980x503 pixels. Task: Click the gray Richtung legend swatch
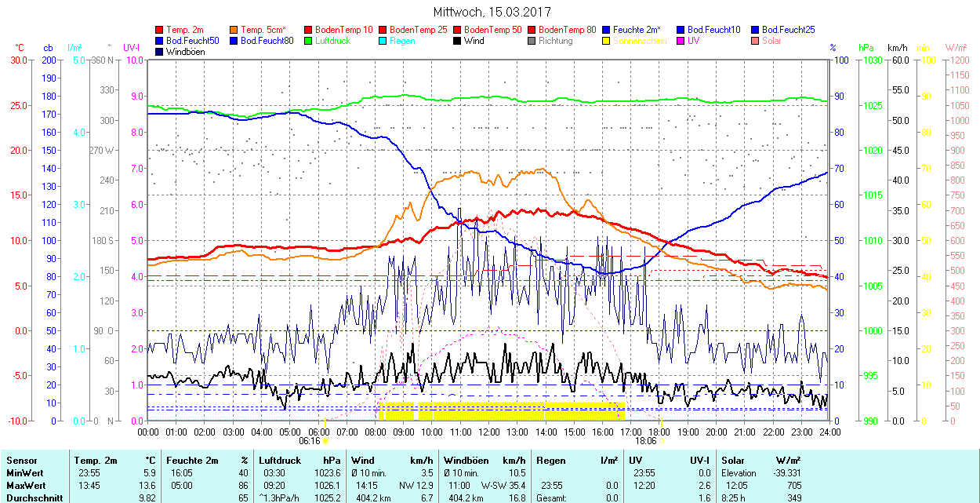click(x=533, y=41)
